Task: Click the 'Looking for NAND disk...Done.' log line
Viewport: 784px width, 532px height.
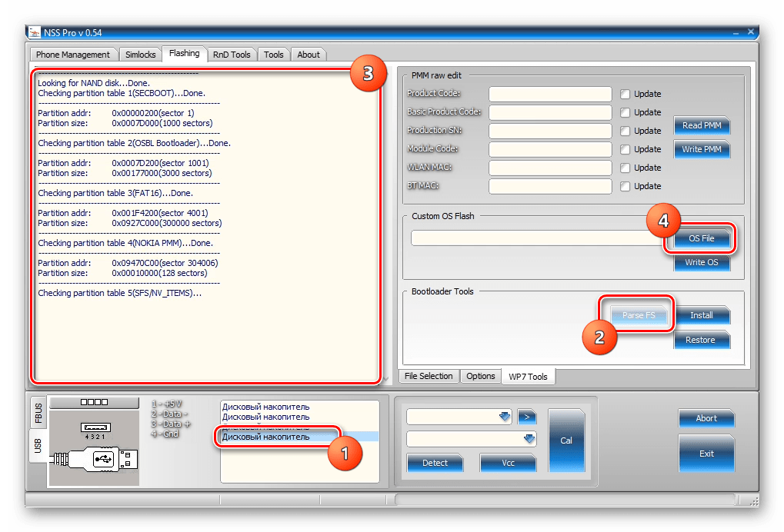Action: coord(94,83)
